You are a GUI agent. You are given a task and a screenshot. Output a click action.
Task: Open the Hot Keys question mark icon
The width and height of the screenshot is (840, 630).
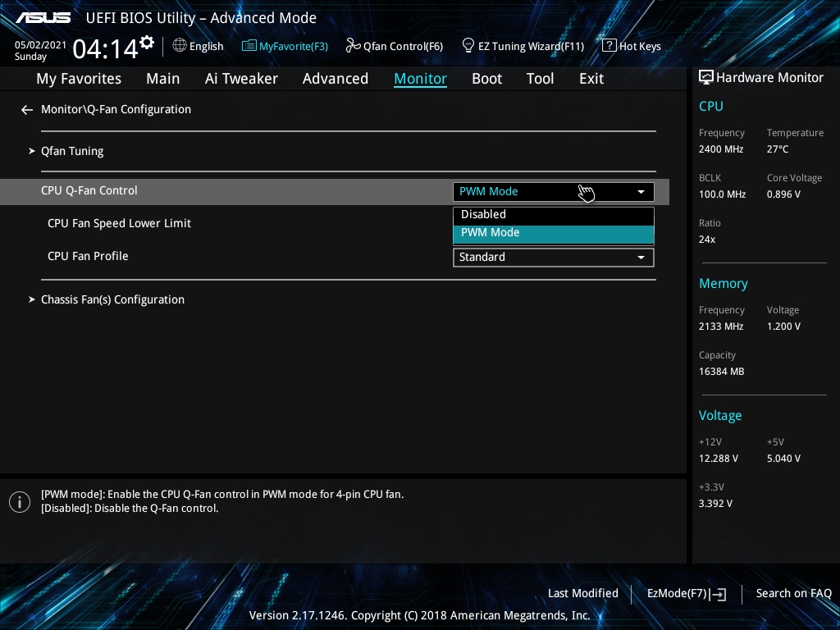click(x=609, y=46)
